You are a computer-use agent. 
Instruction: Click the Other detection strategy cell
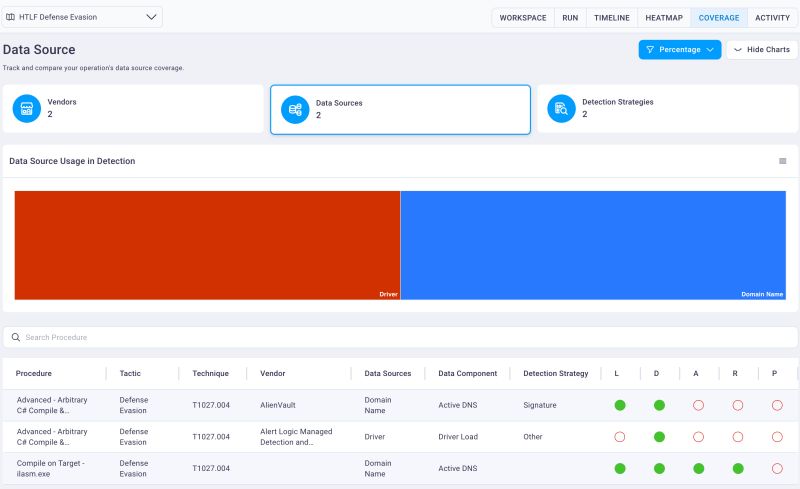pyautogui.click(x=533, y=437)
